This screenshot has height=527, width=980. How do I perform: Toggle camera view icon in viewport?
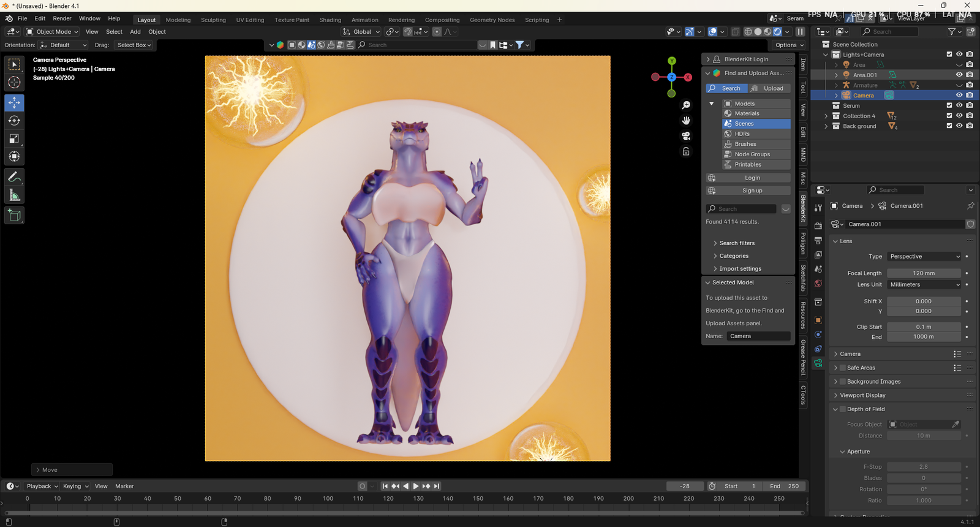coord(686,136)
